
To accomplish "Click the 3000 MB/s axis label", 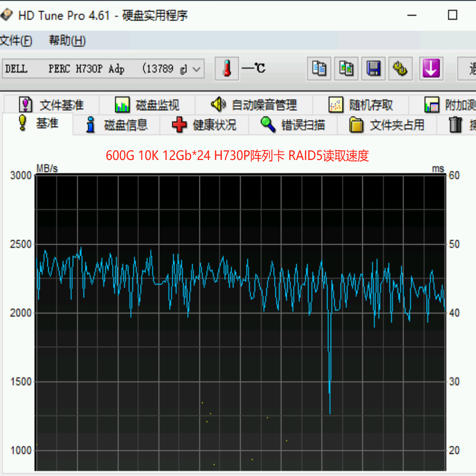I will [x=21, y=175].
